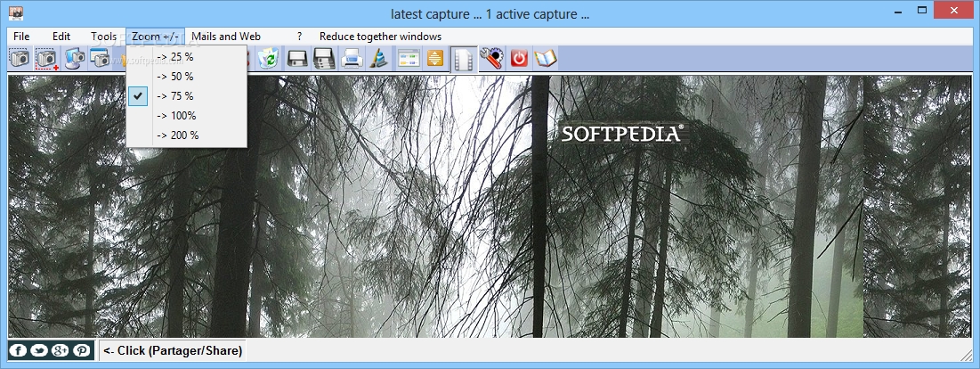Open the Mails and Web menu
This screenshot has height=369, width=980.
[225, 37]
